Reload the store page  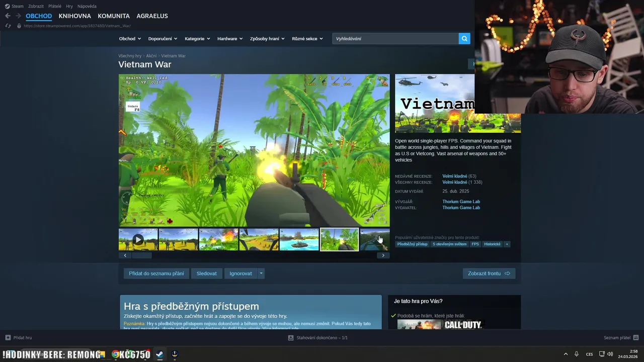8,26
